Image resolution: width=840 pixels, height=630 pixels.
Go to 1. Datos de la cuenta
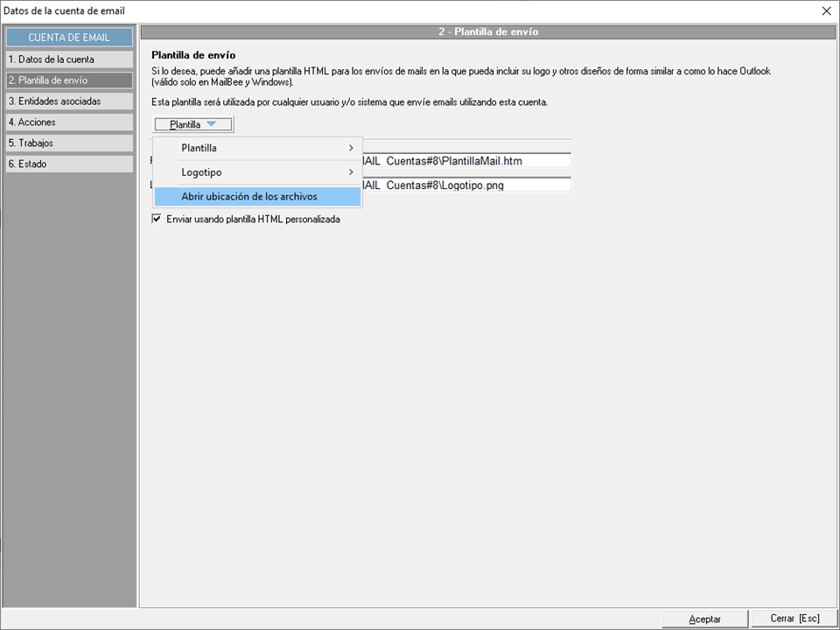(x=69, y=59)
